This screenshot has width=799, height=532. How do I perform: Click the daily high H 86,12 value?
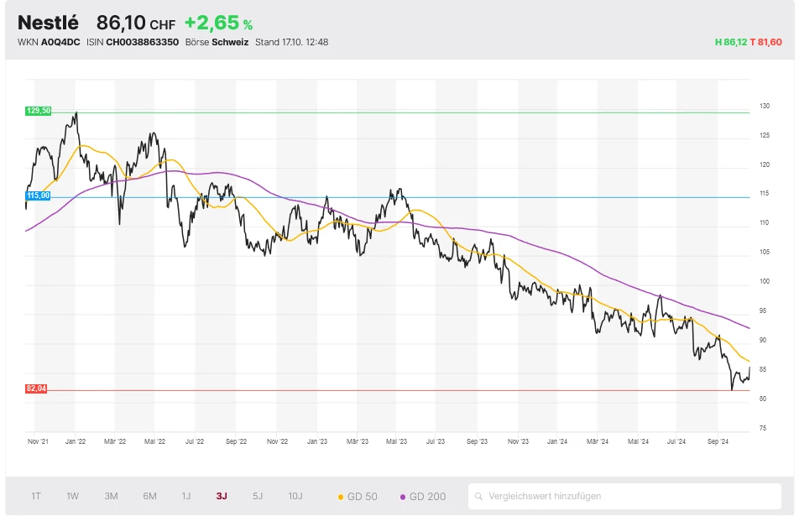(x=731, y=42)
